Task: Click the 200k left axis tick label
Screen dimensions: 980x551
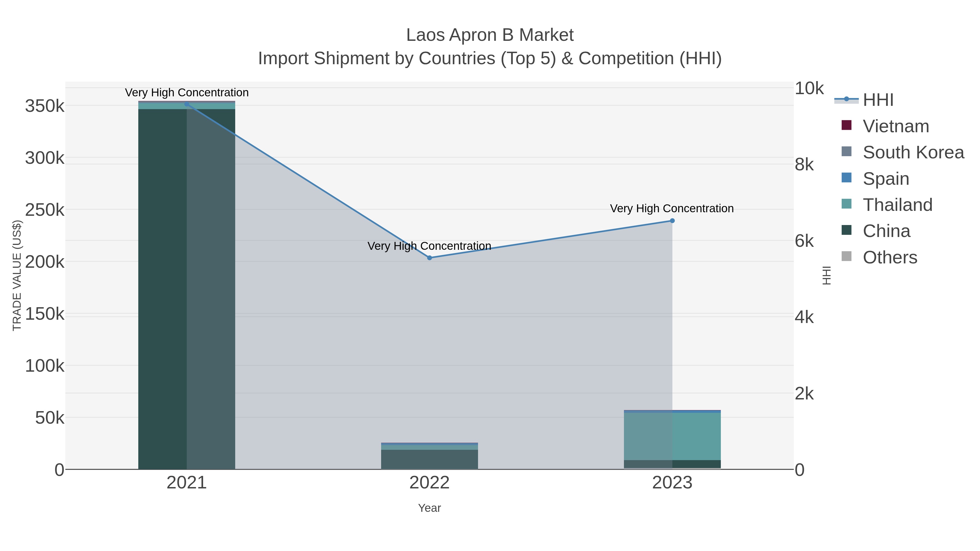Action: (45, 262)
